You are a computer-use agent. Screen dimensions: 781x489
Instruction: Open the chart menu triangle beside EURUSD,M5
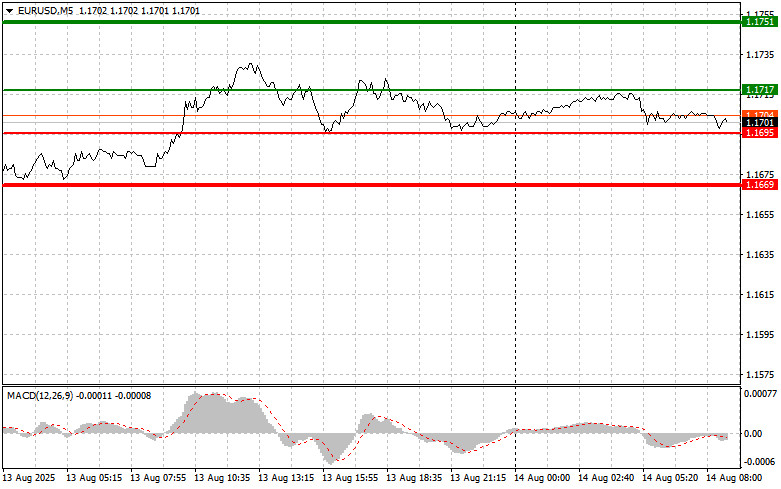pos(9,10)
